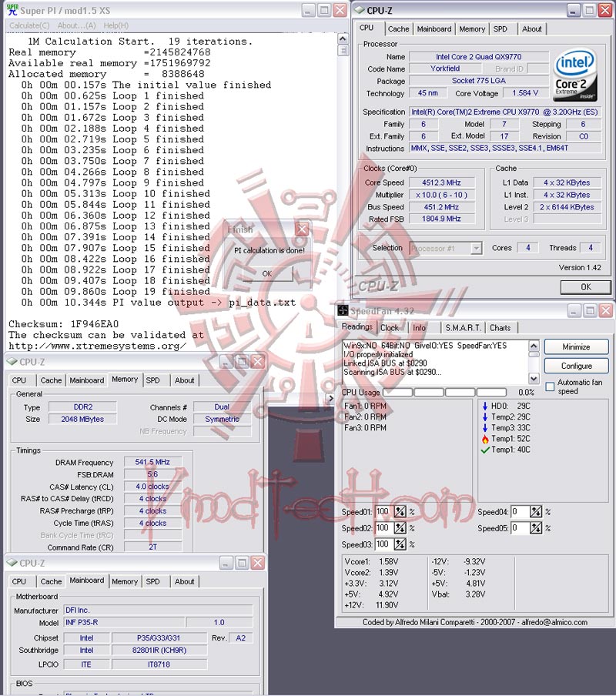Click the Temp2 29C arrow icon

(x=485, y=417)
